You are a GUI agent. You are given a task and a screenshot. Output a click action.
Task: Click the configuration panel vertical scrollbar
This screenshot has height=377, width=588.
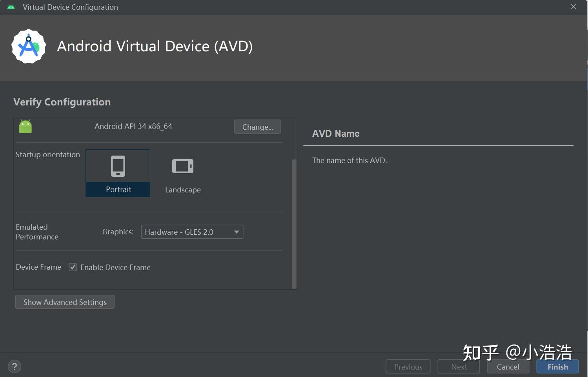(x=294, y=223)
